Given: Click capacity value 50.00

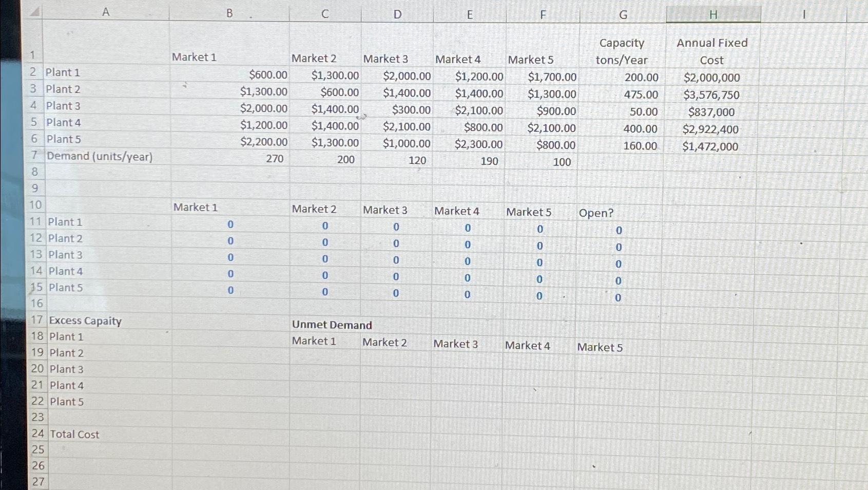Looking at the screenshot, I should point(644,112).
